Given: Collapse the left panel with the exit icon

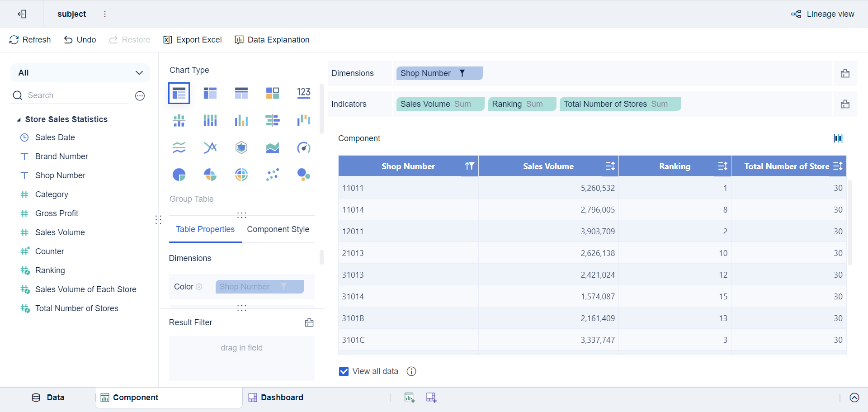Looking at the screenshot, I should [22, 14].
